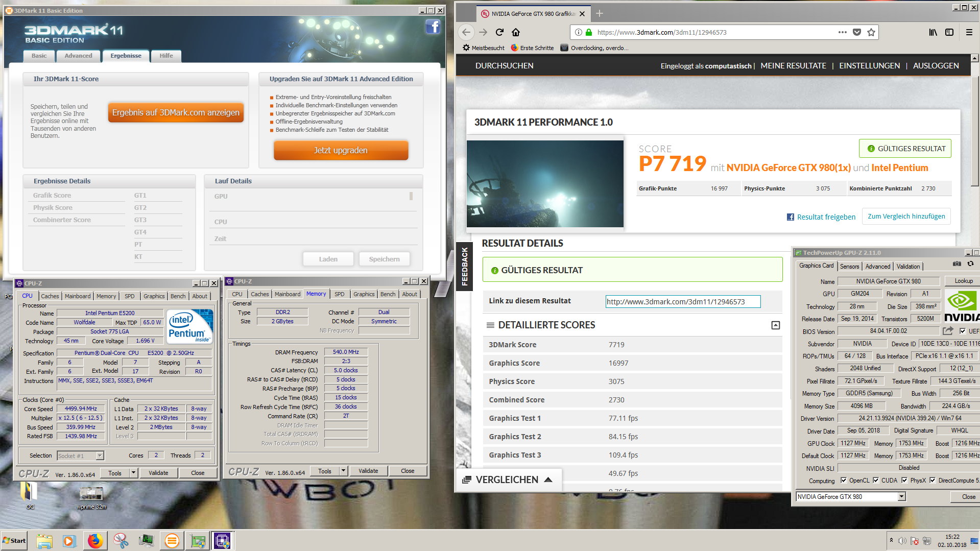This screenshot has width=980, height=551.
Task: Open Windows Media Player from the taskbar
Action: point(69,541)
